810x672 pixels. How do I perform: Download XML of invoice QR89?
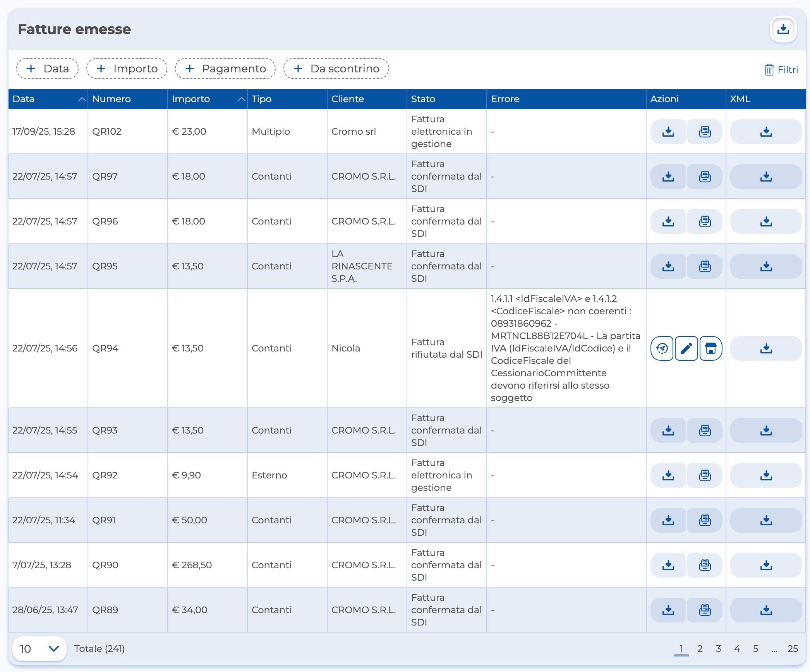click(x=766, y=610)
